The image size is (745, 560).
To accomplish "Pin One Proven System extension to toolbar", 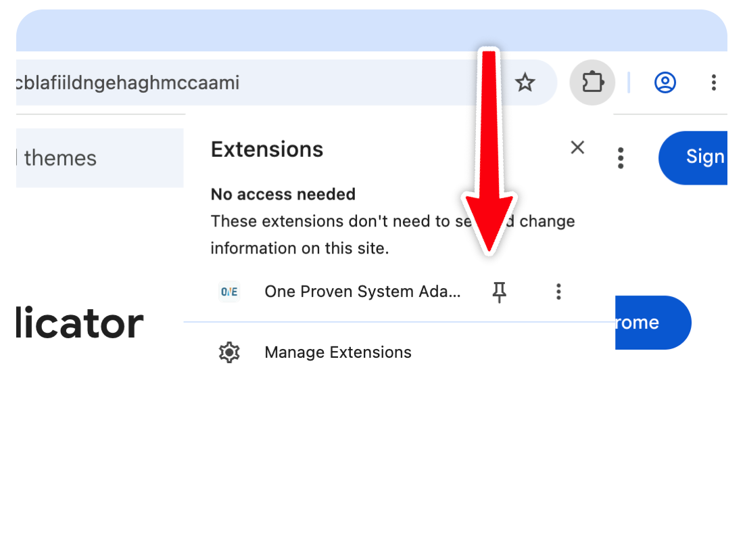I will coord(499,292).
